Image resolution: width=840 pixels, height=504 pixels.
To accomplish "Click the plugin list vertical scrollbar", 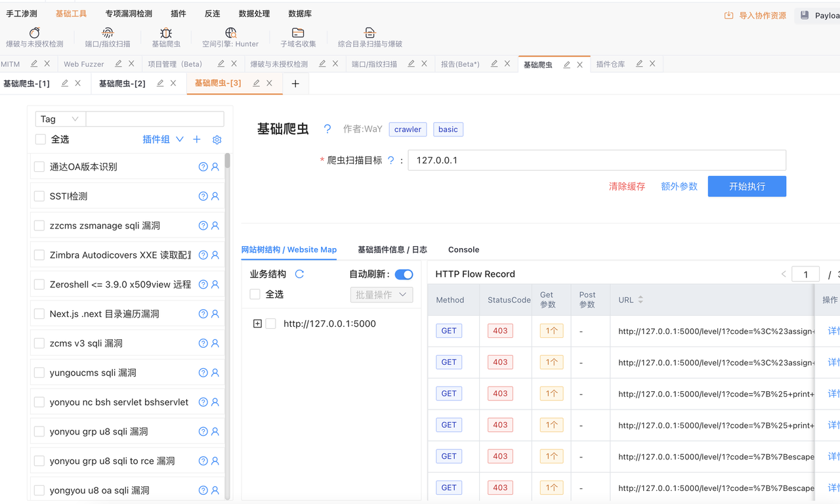I will pos(228,161).
